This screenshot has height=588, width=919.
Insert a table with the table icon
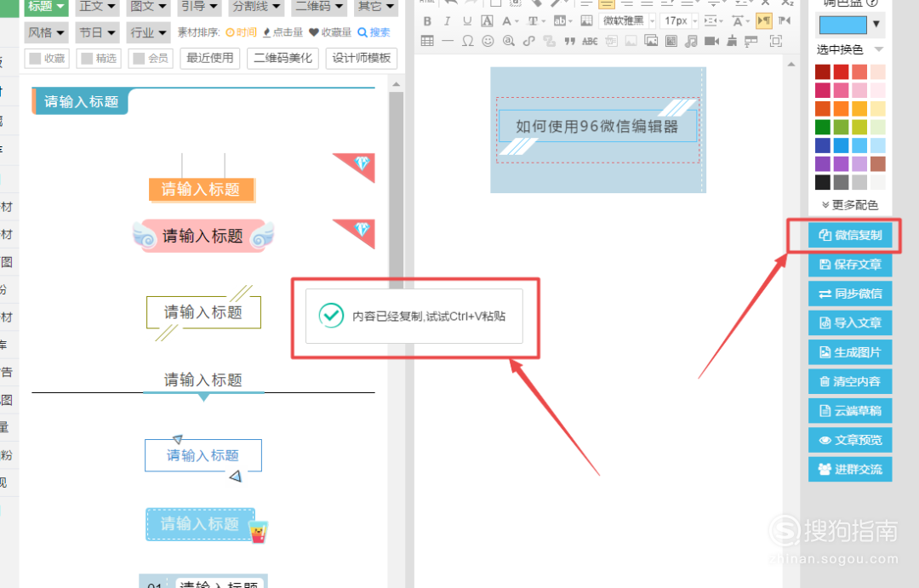click(x=427, y=41)
